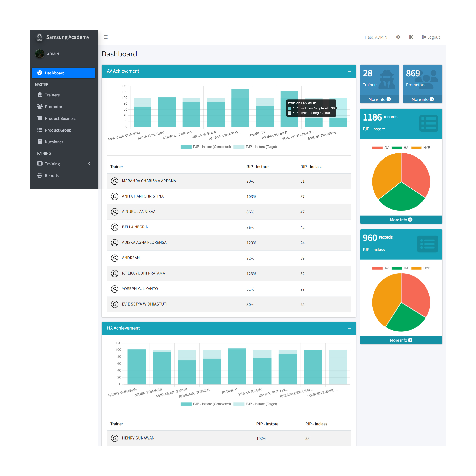Click More info on Trainers card

pos(379,99)
